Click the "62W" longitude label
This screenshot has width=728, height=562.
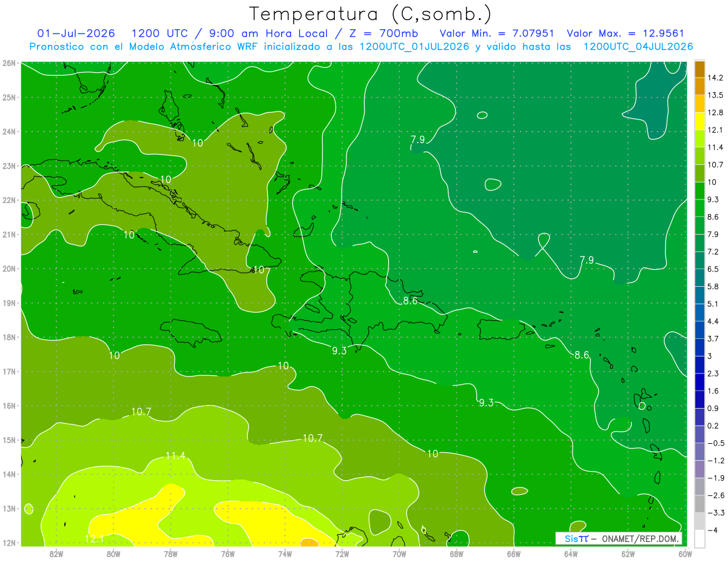628,554
